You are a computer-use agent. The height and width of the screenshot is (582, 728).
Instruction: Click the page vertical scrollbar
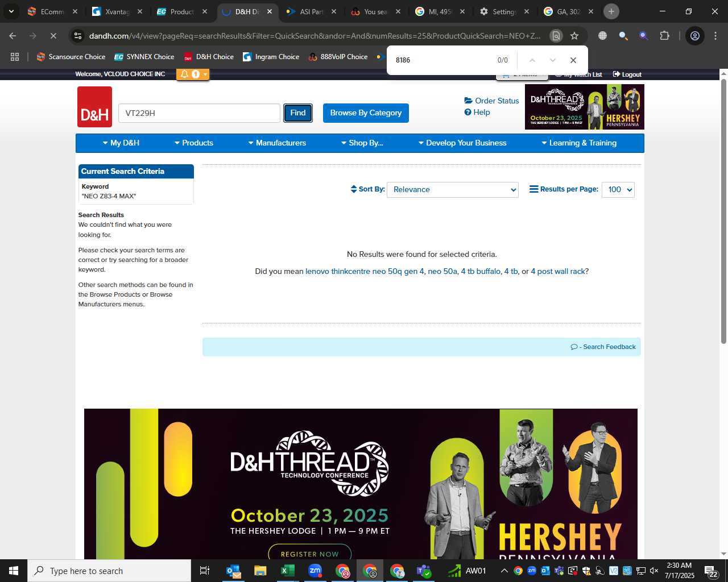pyautogui.click(x=723, y=210)
